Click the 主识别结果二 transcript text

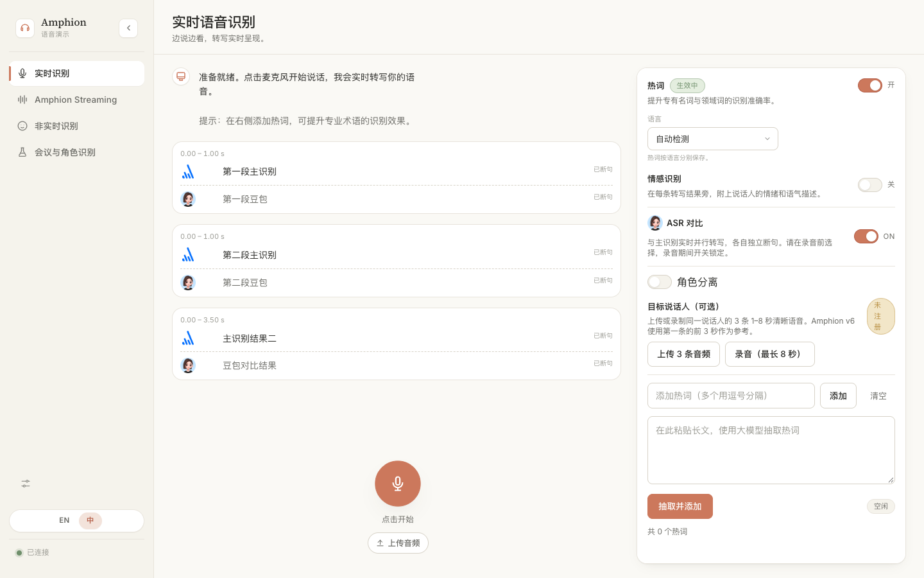click(250, 338)
